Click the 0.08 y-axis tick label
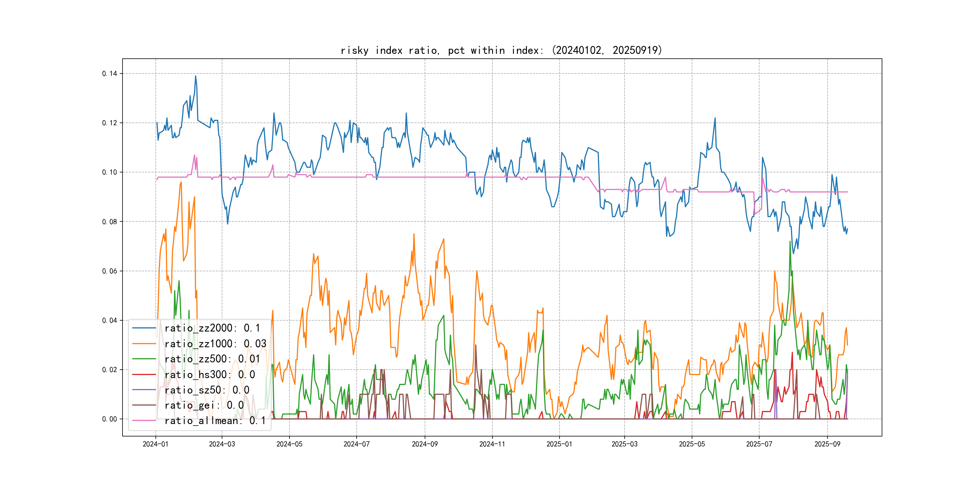 (109, 221)
